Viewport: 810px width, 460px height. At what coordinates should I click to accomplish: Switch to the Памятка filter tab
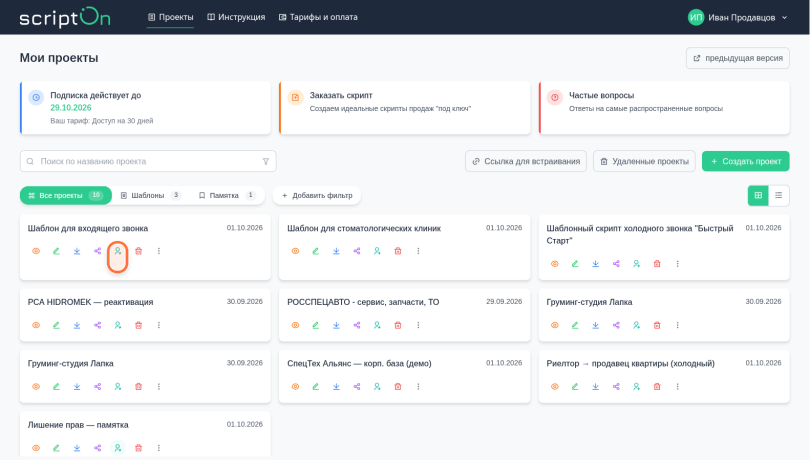227,195
